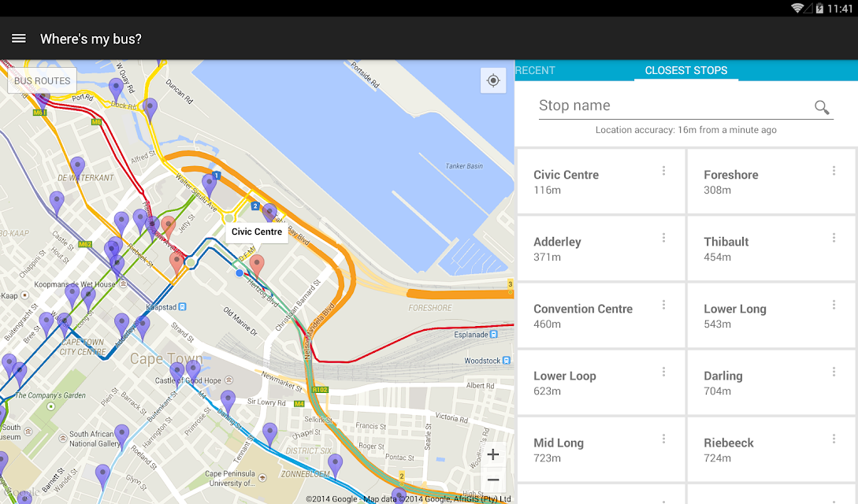Select the Mid Long 723m card
This screenshot has height=504, width=858.
click(x=601, y=450)
